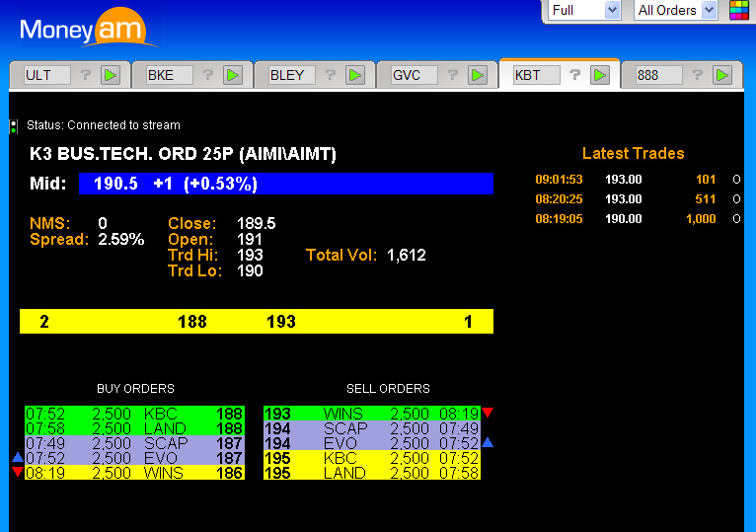Click the question mark on 888 tab
Image resolution: width=756 pixels, height=532 pixels.
698,75
